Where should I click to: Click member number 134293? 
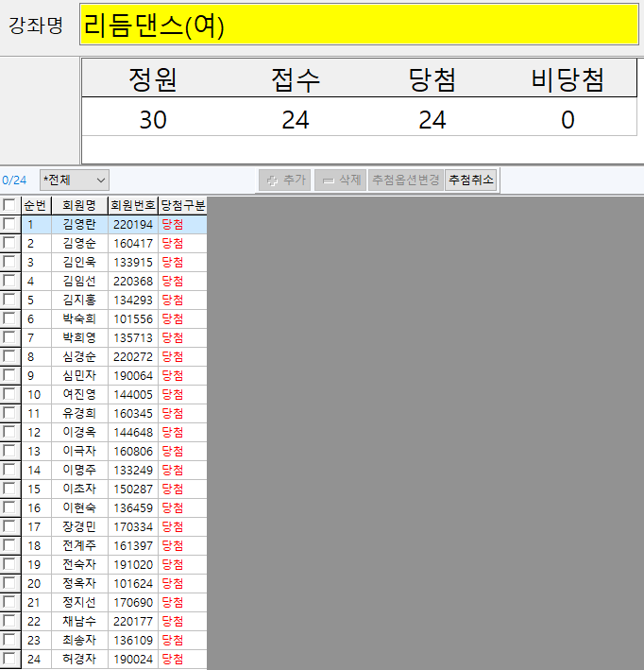pyautogui.click(x=133, y=300)
